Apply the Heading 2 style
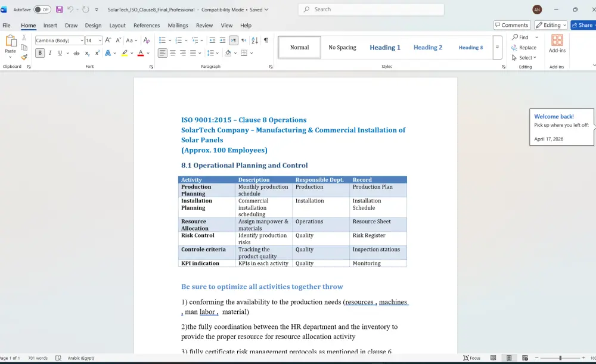The width and height of the screenshot is (596, 364). 428,48
